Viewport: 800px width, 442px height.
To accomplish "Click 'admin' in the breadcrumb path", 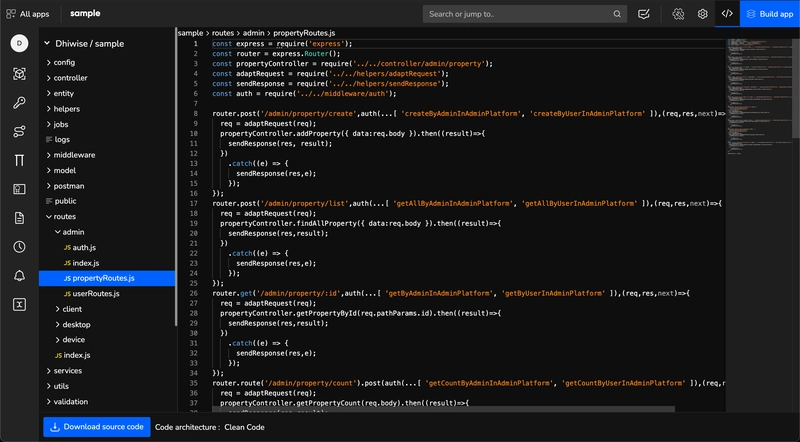I will (254, 33).
